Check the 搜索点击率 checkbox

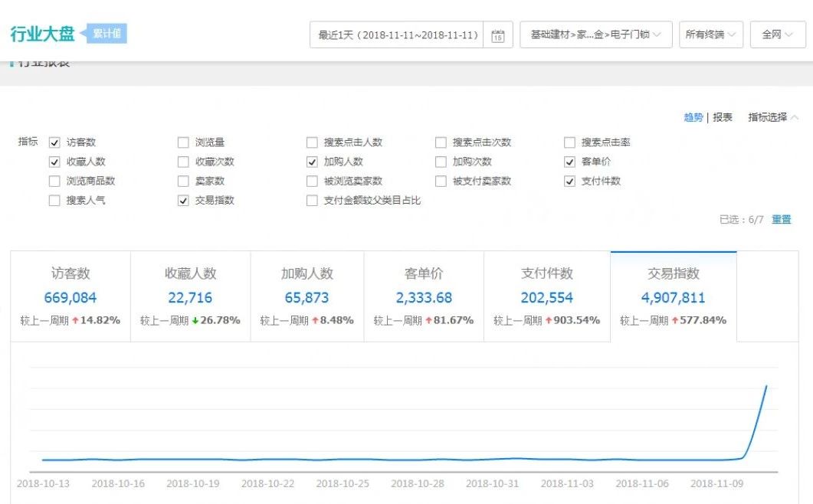pyautogui.click(x=569, y=142)
